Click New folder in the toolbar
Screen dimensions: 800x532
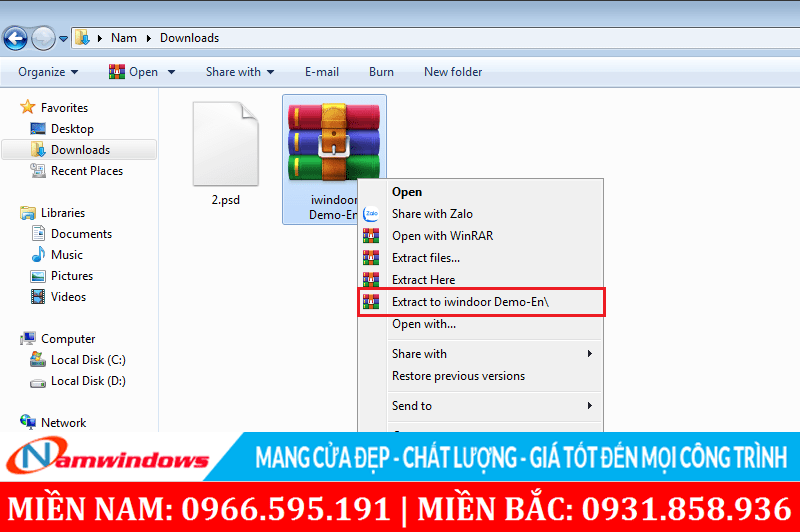[453, 72]
